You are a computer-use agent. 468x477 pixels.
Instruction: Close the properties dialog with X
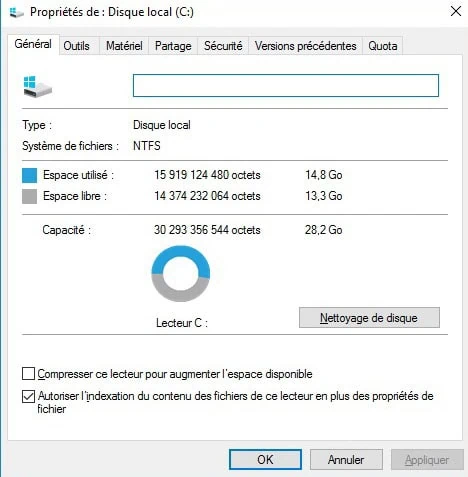pos(456,11)
